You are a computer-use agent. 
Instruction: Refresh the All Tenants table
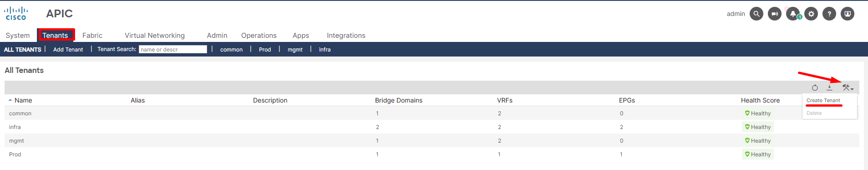pyautogui.click(x=815, y=88)
